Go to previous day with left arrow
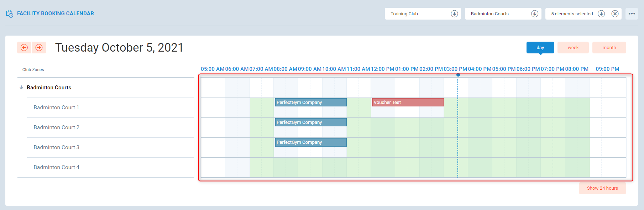 24,48
